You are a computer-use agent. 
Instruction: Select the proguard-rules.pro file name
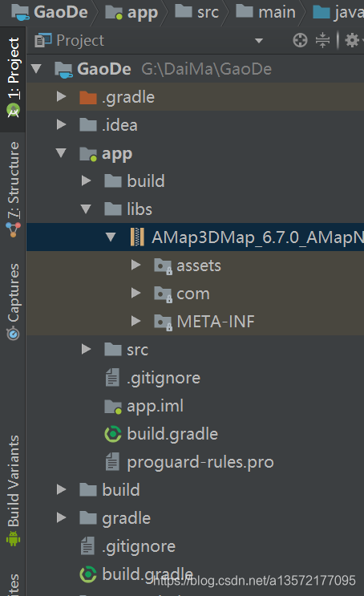[x=200, y=463]
